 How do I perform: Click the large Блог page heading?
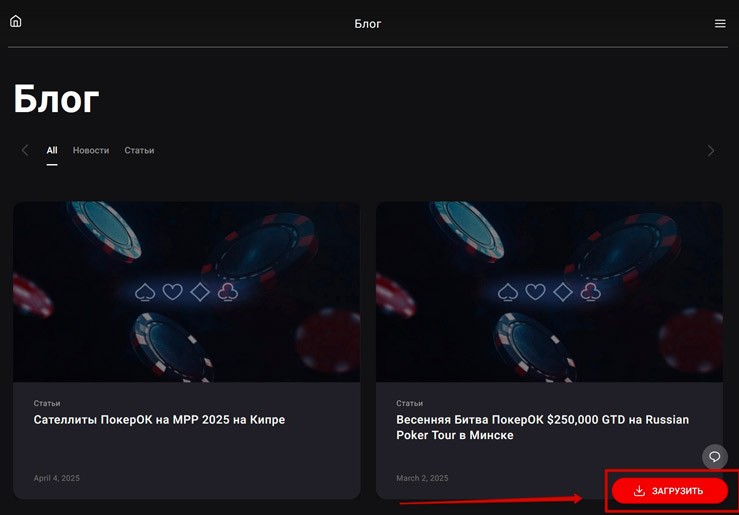(56, 98)
